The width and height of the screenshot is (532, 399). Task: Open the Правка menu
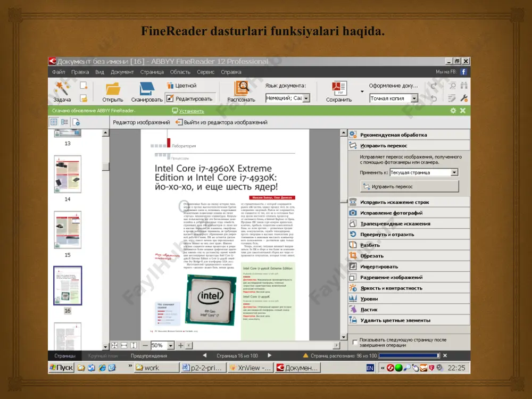(80, 72)
